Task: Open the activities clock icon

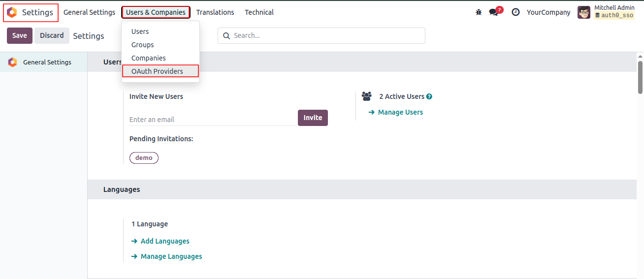Action: pos(515,12)
